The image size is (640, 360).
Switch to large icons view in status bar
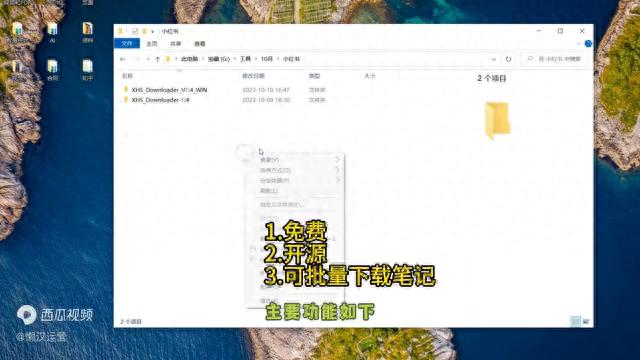[x=586, y=322]
